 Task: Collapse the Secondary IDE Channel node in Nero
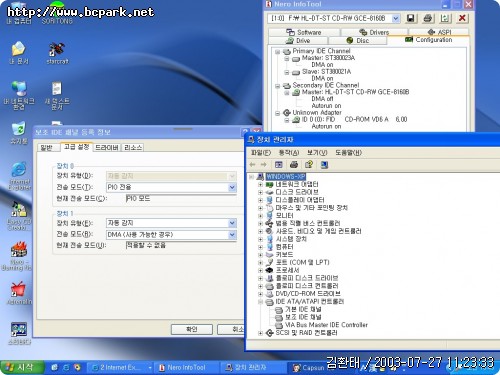pyautogui.click(x=277, y=86)
